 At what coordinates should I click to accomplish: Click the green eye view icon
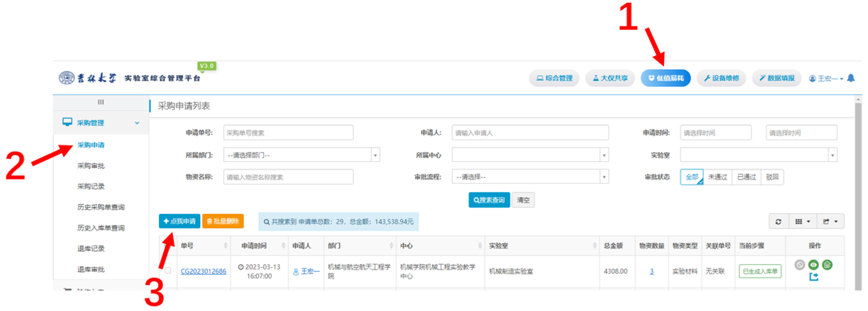(x=813, y=265)
